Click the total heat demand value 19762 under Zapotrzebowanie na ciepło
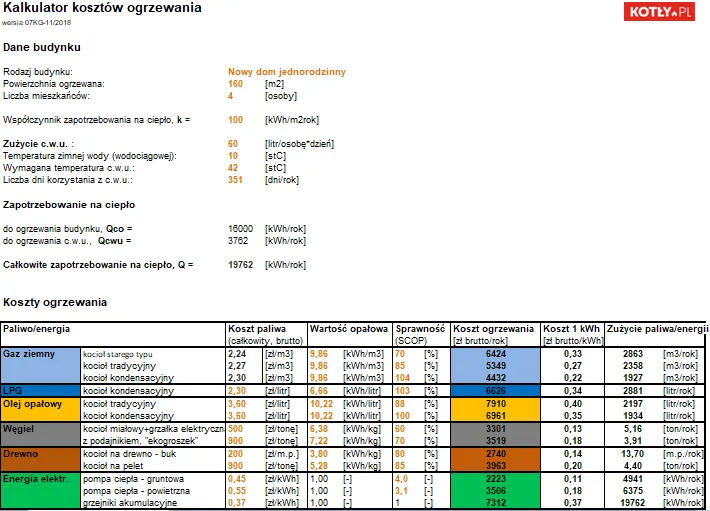This screenshot has width=710, height=511. 240,264
